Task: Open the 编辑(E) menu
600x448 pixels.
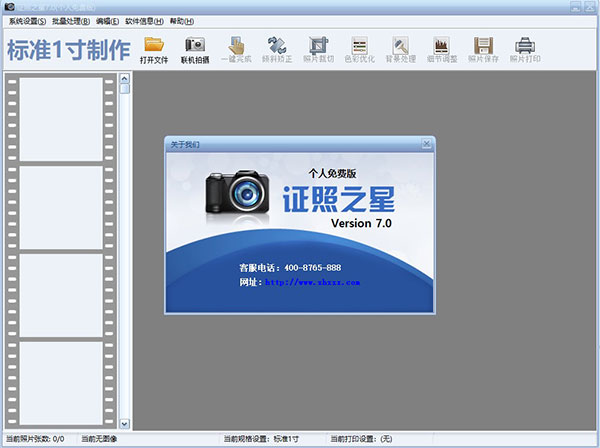Action: [x=108, y=21]
